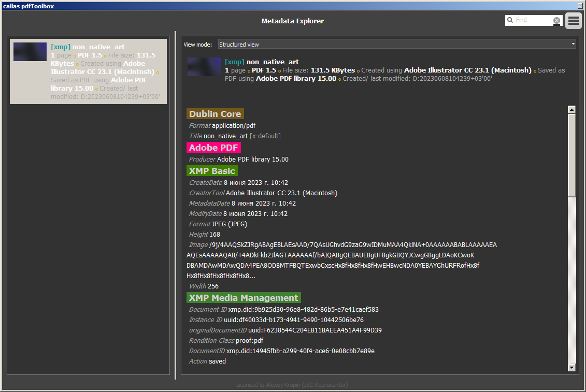Click the Instance ID uuid row
Viewport: 586px width, 392px height.
coord(276,320)
